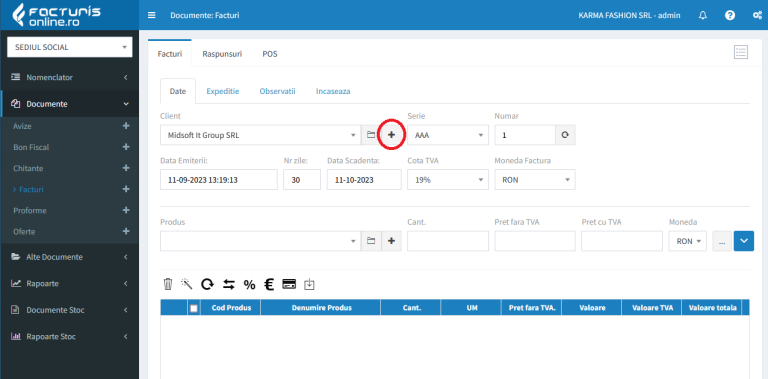The width and height of the screenshot is (768, 379).
Task: Open the Serie AAA dropdown
Action: pos(448,135)
